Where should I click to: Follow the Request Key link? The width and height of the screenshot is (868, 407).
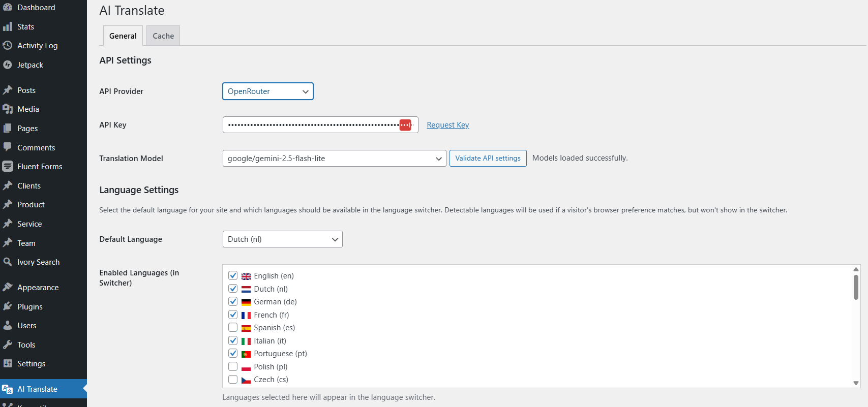coord(447,125)
